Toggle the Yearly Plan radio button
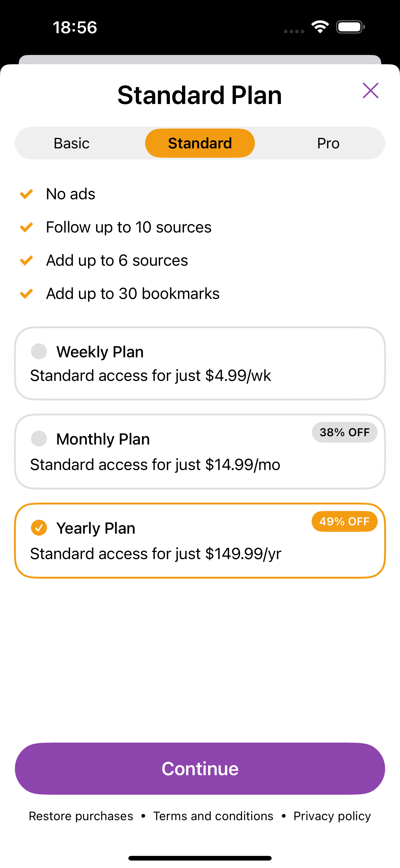This screenshot has height=868, width=400. [39, 528]
